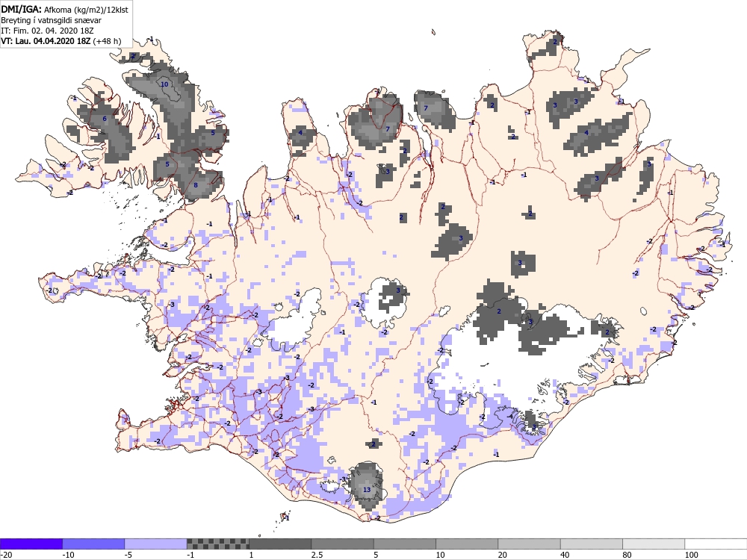747x560 pixels.
Task: Click the '20' legend scale label
Action: coord(503,555)
